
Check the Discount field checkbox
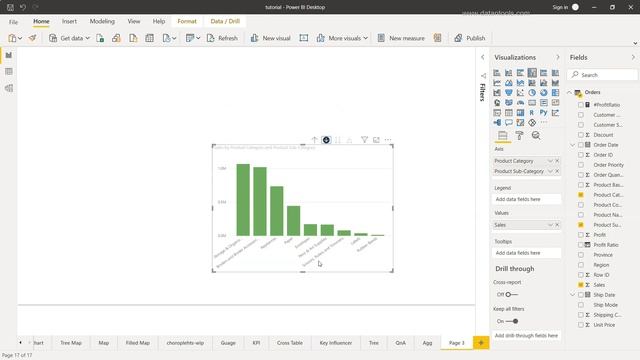coord(580,135)
